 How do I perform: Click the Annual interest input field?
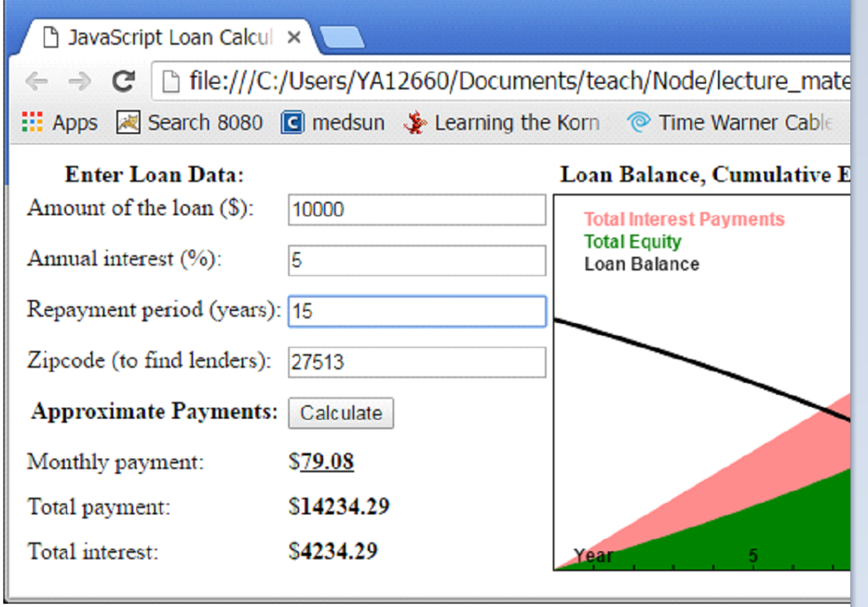[416, 260]
